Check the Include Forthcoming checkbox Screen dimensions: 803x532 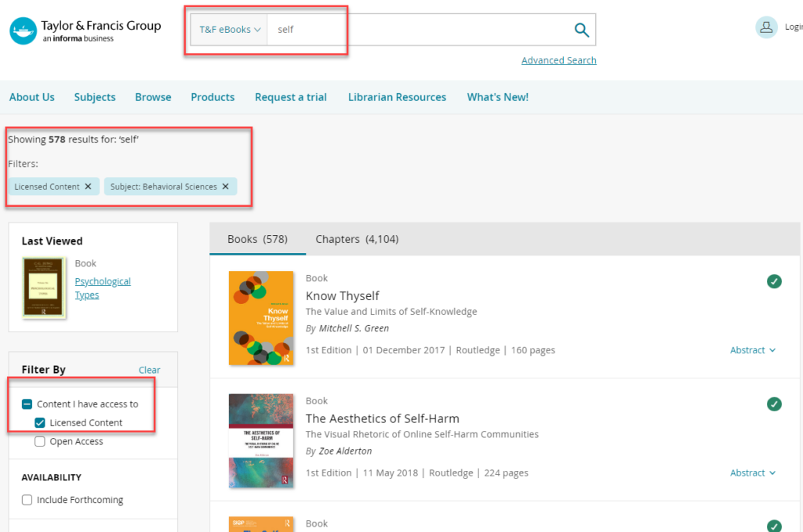[x=27, y=500]
